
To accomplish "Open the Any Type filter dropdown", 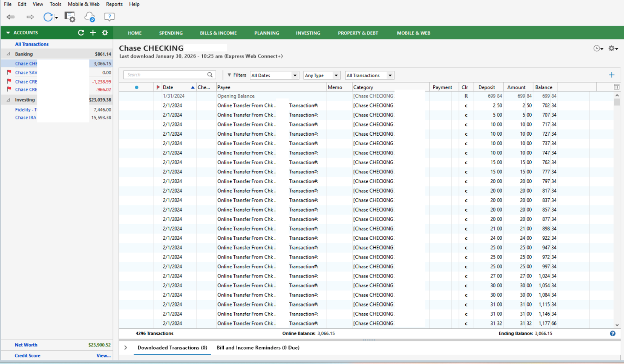I will click(x=322, y=76).
